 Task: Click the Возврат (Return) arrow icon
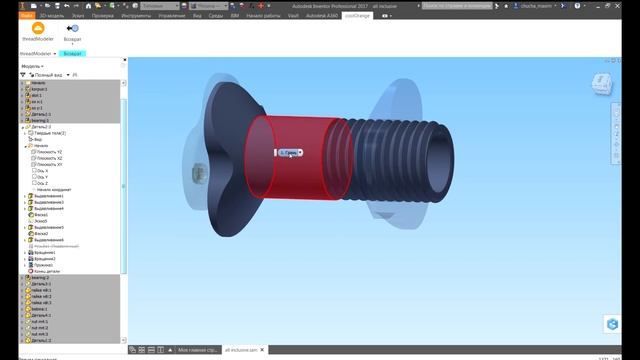[x=73, y=28]
